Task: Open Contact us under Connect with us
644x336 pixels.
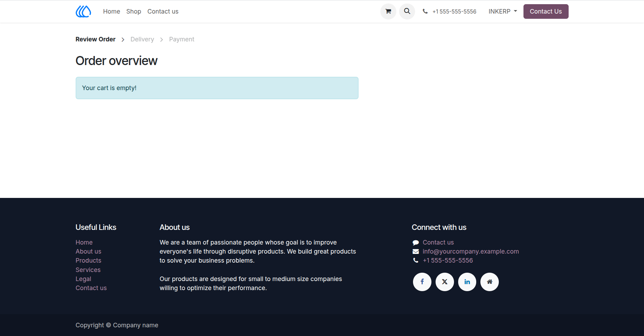Action: [x=438, y=242]
